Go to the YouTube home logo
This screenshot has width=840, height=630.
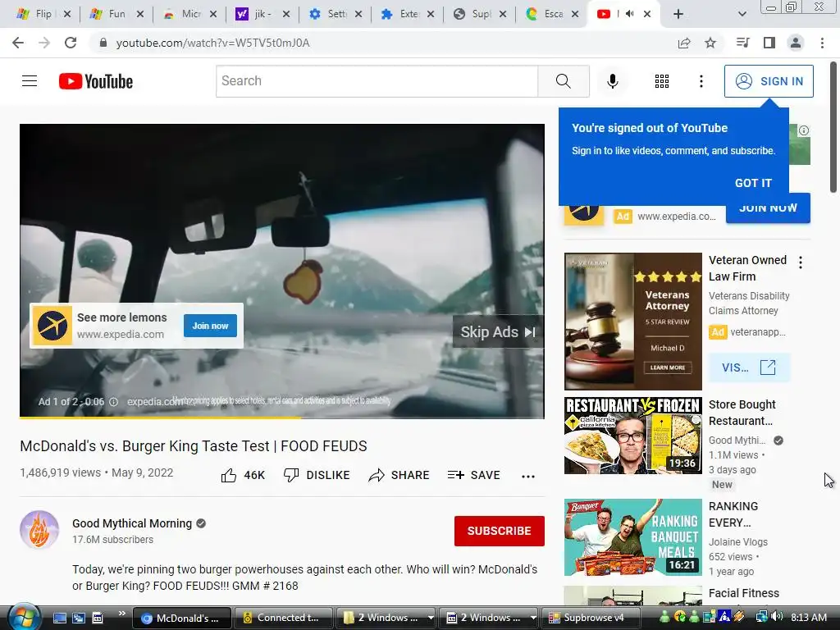[96, 81]
